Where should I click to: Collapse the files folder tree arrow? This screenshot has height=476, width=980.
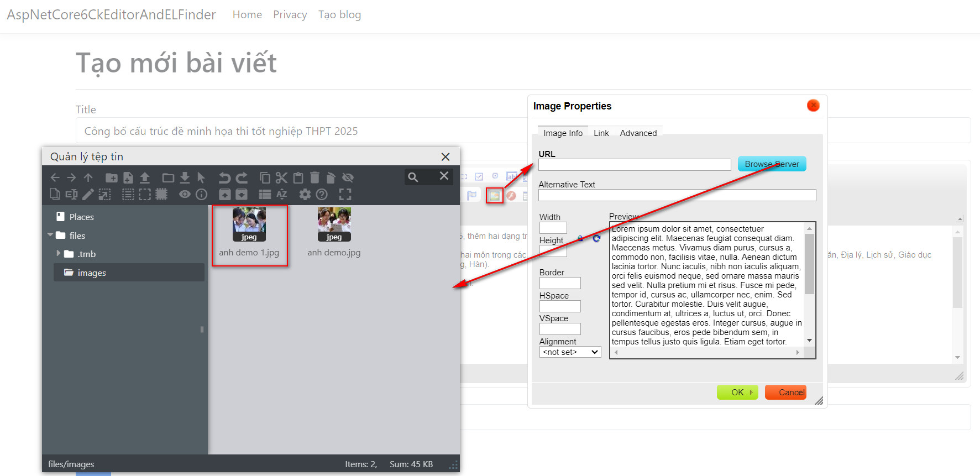point(50,235)
